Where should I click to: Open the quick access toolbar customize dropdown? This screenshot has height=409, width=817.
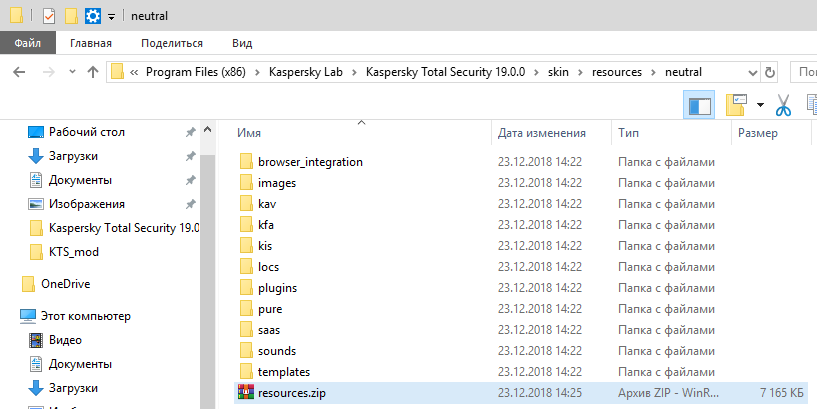(x=110, y=17)
